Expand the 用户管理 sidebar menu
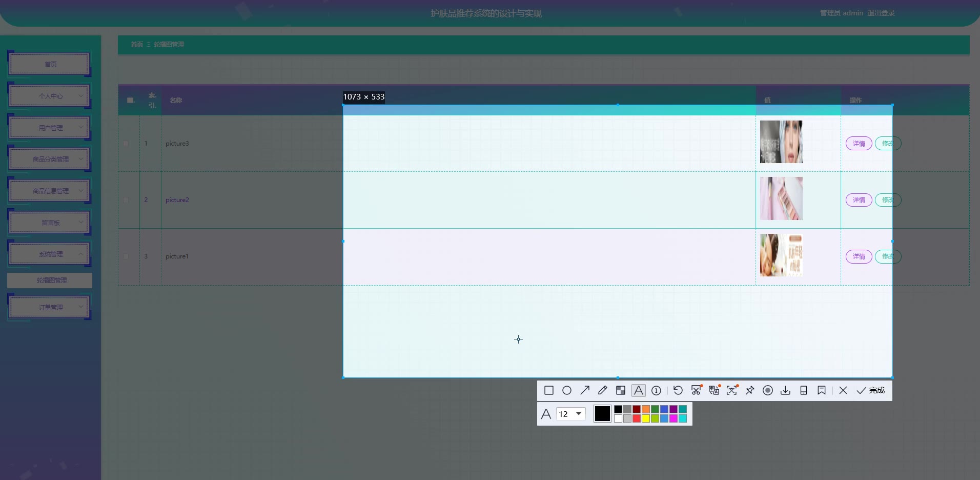Viewport: 980px width, 480px height. [x=50, y=128]
